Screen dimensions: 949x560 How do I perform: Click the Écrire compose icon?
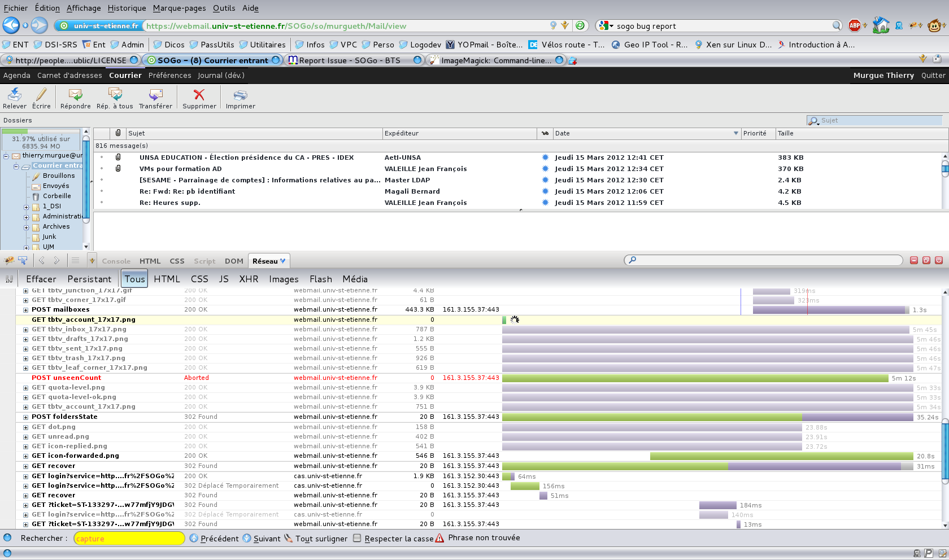pyautogui.click(x=41, y=95)
